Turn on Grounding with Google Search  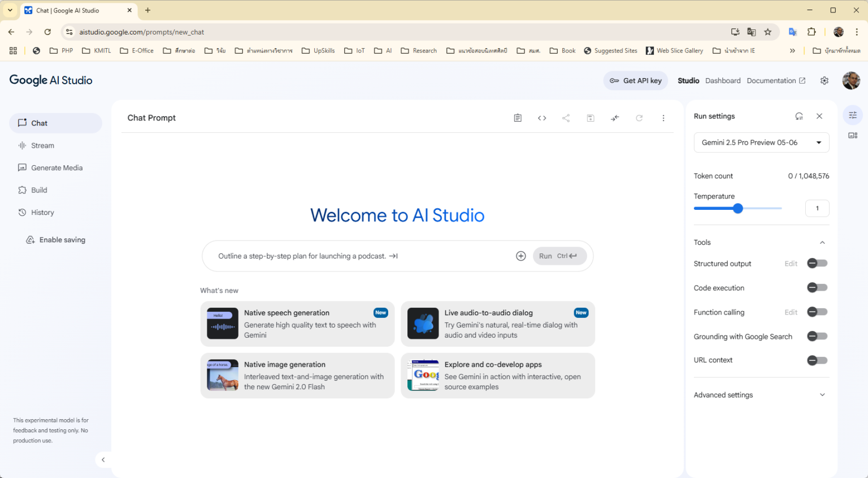coord(817,336)
